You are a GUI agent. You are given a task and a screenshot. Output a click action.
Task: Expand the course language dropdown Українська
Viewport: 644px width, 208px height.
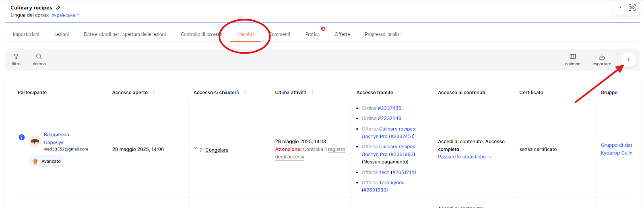click(66, 15)
